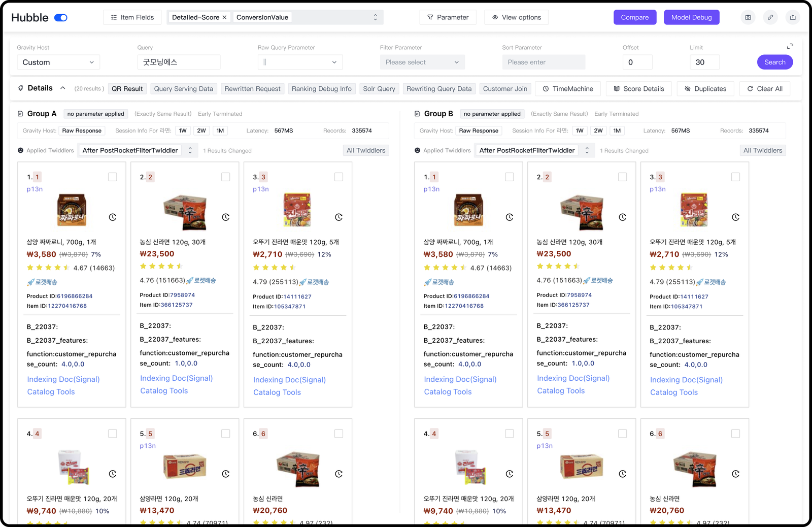Collapse the Details section chevron
The height and width of the screenshot is (527, 812).
pos(63,88)
